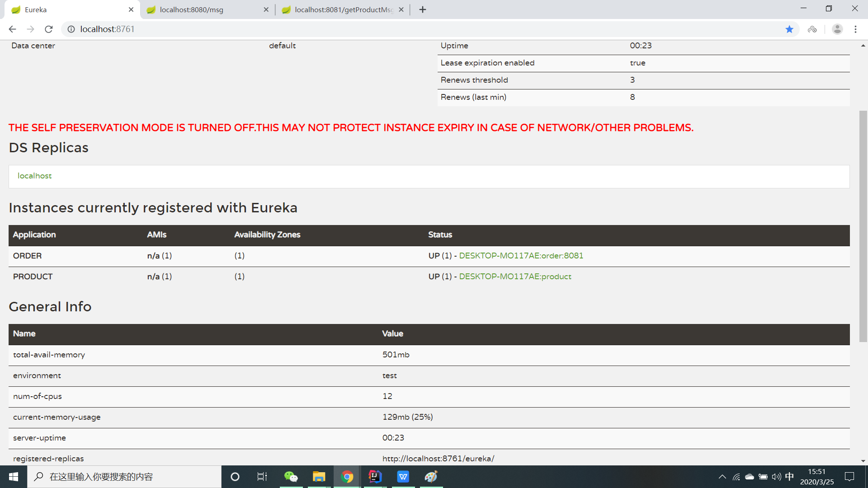Open IntelliJ IDEA from the taskbar
The width and height of the screenshot is (868, 488).
(375, 477)
